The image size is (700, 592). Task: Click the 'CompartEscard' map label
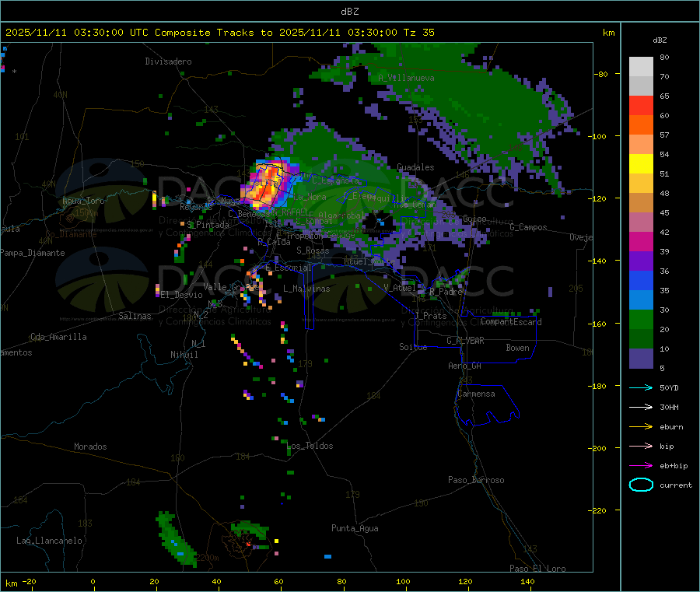click(511, 321)
